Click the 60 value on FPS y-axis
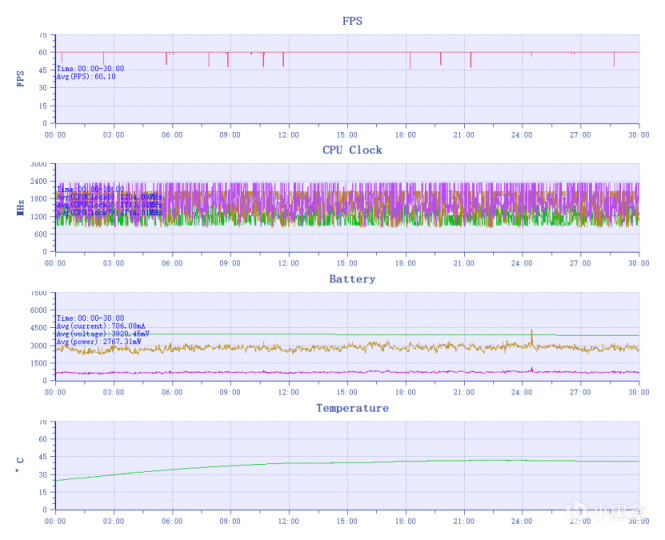 pyautogui.click(x=43, y=53)
